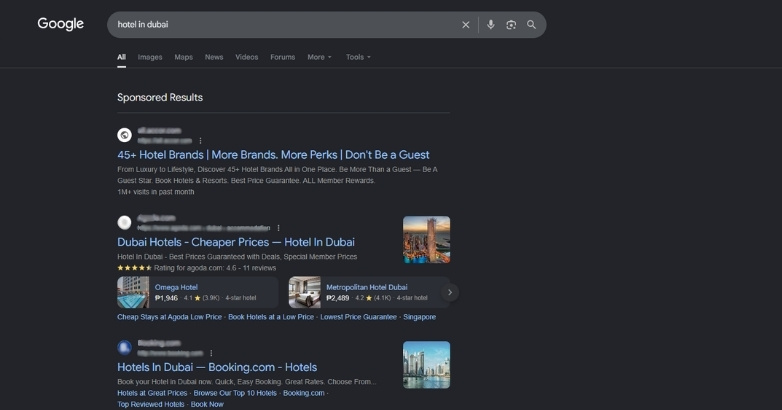
Task: Click the Agoda ad skyline thumbnail
Action: 426,239
